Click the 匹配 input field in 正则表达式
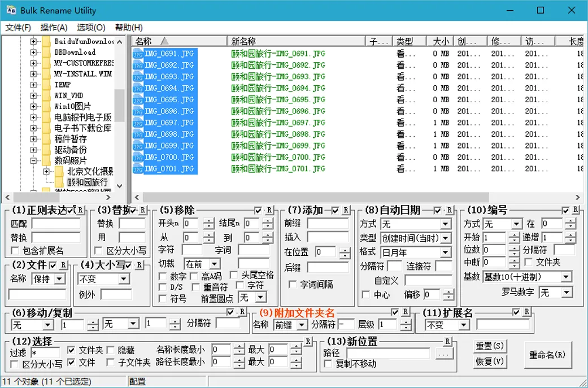This screenshot has width=588, height=388. [56, 224]
